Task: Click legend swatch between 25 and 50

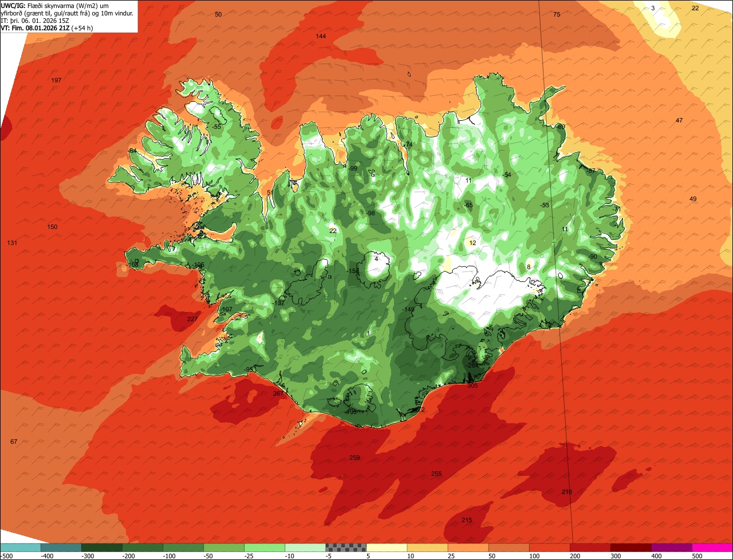Action: 468,547
